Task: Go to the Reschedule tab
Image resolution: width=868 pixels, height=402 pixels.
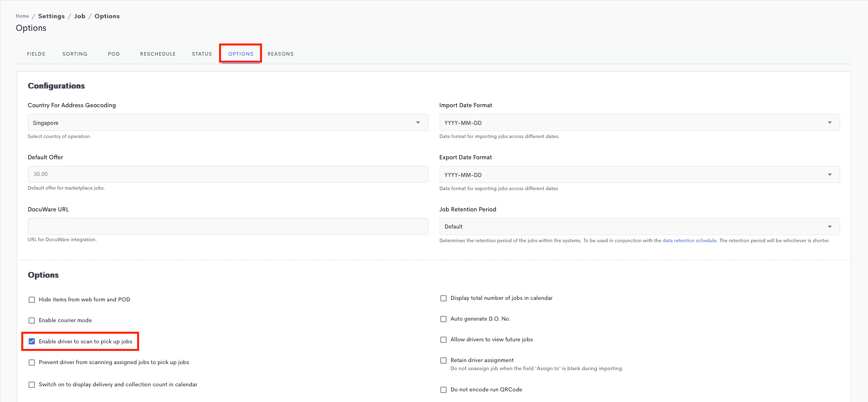Action: click(158, 54)
